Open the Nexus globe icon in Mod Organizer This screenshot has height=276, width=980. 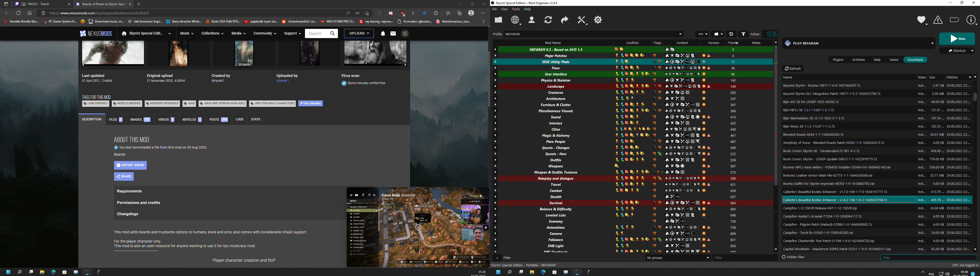516,20
